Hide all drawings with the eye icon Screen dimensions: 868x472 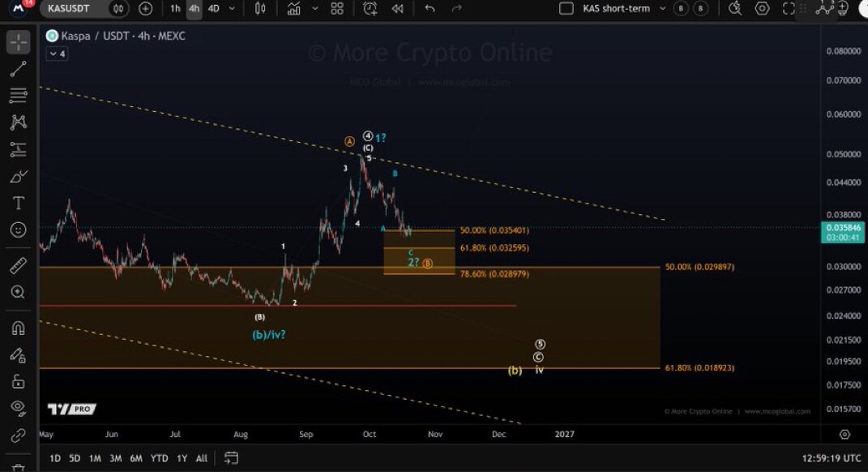tap(19, 408)
